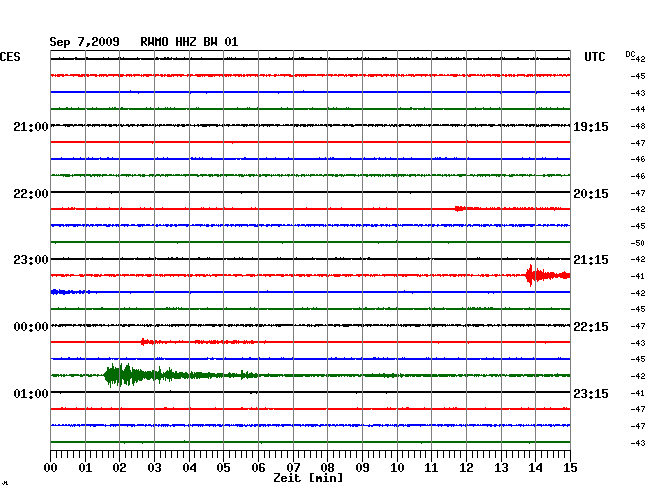The image size is (650, 494).
Task: Click the '23:15' UTC time label
Action: coord(591,393)
